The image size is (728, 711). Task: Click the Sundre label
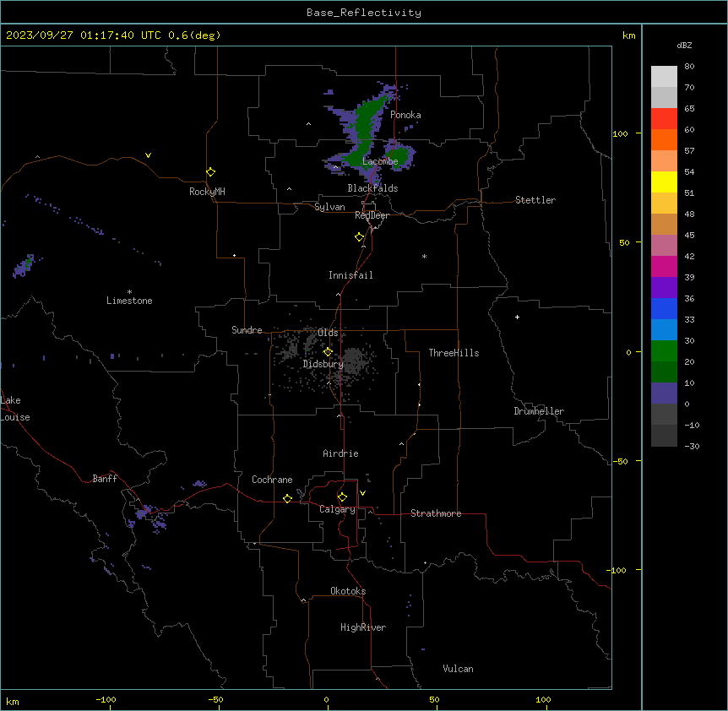coord(247,330)
